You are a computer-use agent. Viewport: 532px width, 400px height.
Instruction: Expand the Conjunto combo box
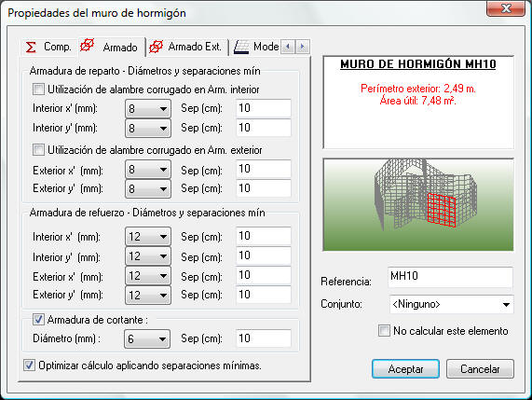[451, 304]
